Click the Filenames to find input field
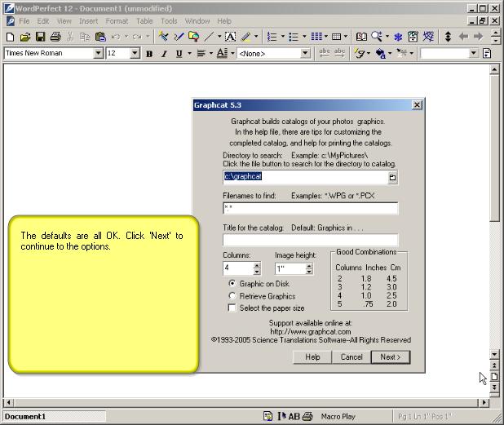This screenshot has height=425, width=504. 311,208
